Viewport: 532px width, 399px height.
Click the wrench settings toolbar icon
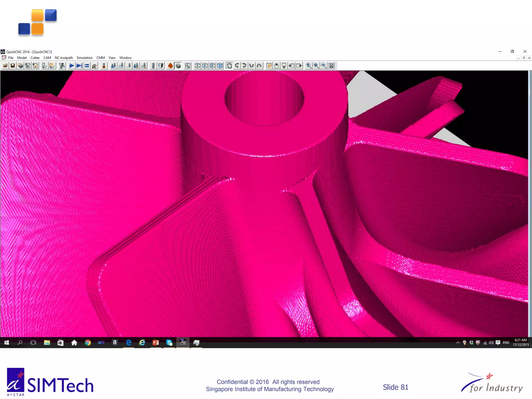(x=188, y=66)
